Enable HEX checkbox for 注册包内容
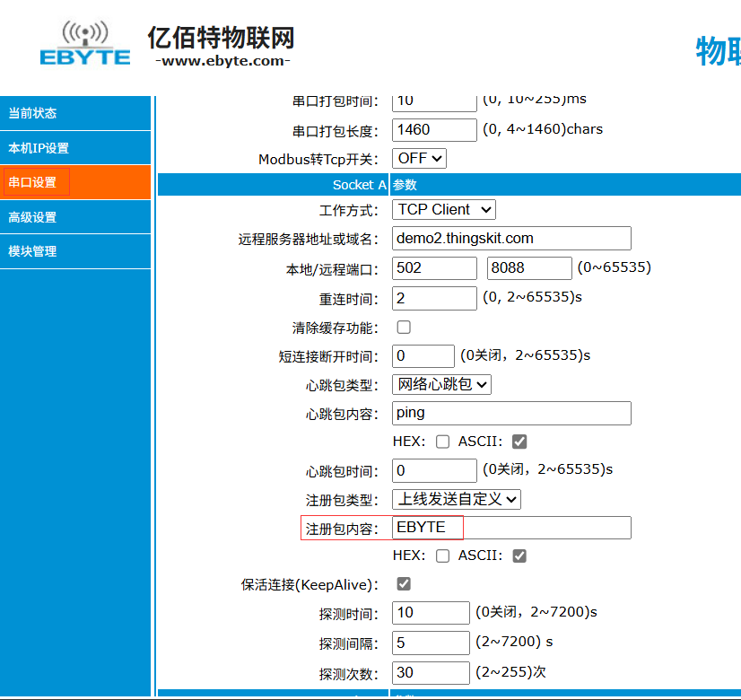The height and width of the screenshot is (700, 741). (442, 556)
